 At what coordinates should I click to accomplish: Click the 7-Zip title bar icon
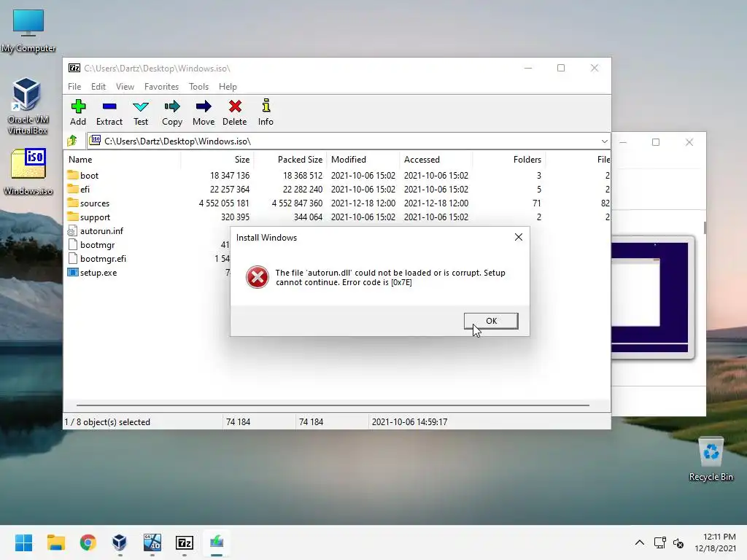tap(74, 68)
